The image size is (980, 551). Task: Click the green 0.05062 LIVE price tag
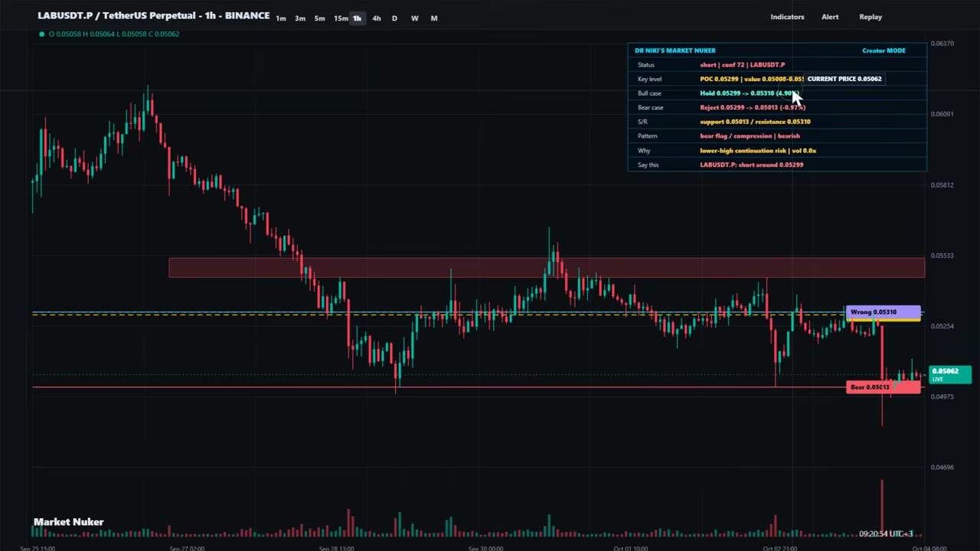[950, 374]
